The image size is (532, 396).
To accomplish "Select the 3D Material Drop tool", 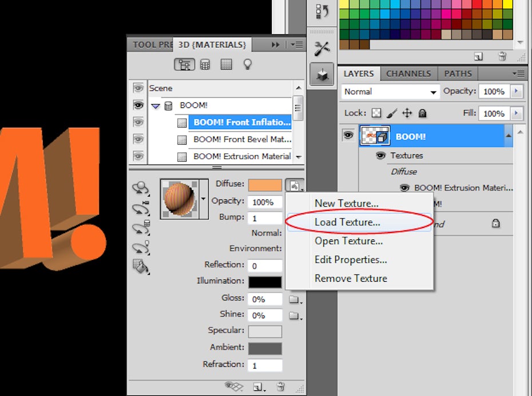I will point(140,266).
